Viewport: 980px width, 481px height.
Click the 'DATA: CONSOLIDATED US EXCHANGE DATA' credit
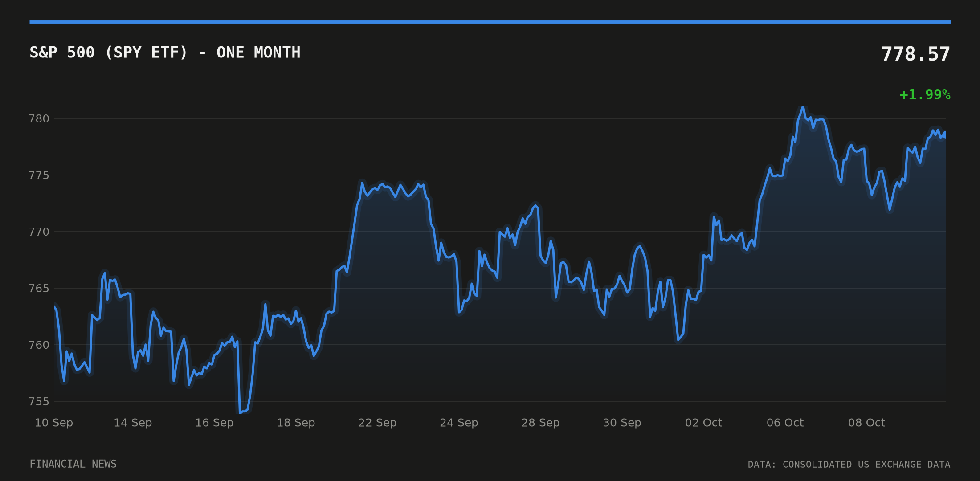click(x=849, y=465)
